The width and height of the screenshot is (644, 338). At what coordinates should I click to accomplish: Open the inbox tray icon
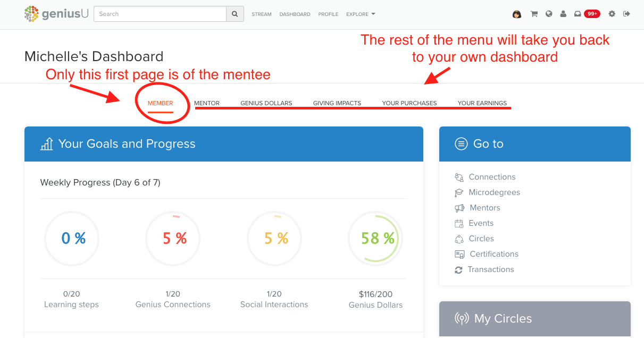tap(578, 14)
